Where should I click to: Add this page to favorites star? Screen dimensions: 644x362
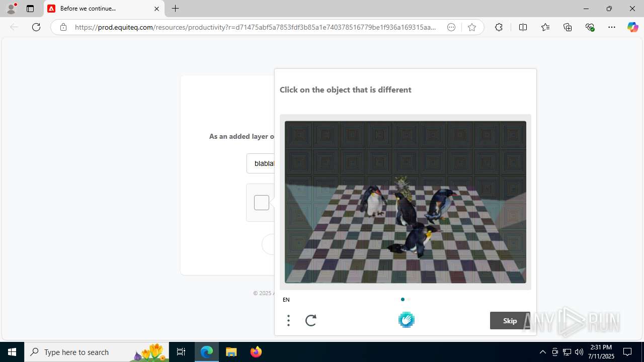(x=472, y=27)
